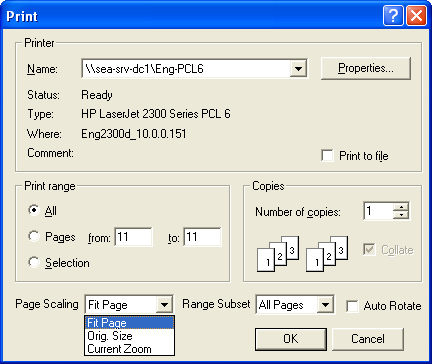Close the Print dialog with X
432x364 pixels.
[x=416, y=16]
